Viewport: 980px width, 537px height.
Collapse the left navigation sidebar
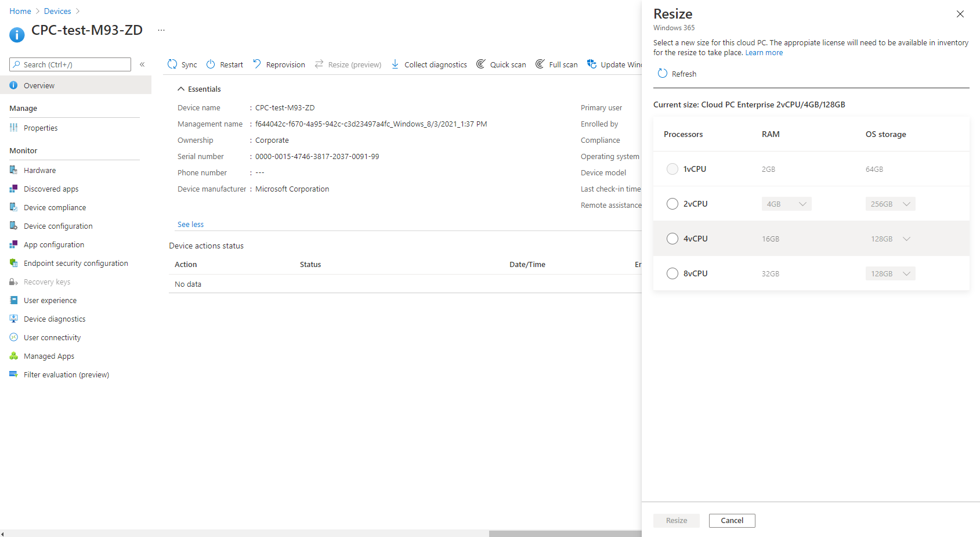[142, 64]
